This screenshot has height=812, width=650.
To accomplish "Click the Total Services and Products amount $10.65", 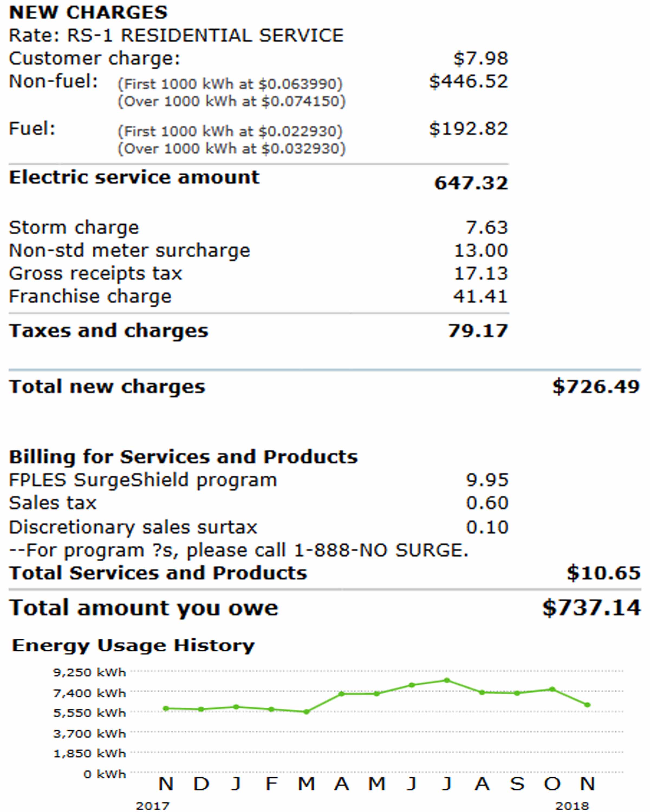I will (x=604, y=573).
